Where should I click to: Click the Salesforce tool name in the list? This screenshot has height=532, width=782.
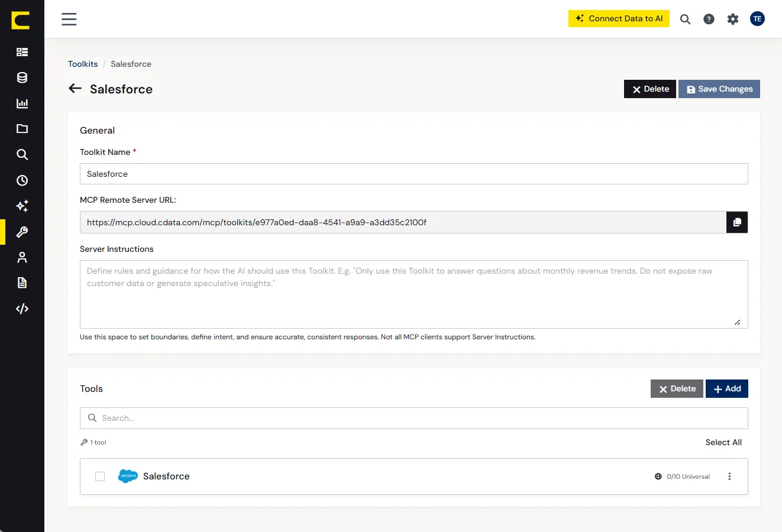(x=166, y=476)
